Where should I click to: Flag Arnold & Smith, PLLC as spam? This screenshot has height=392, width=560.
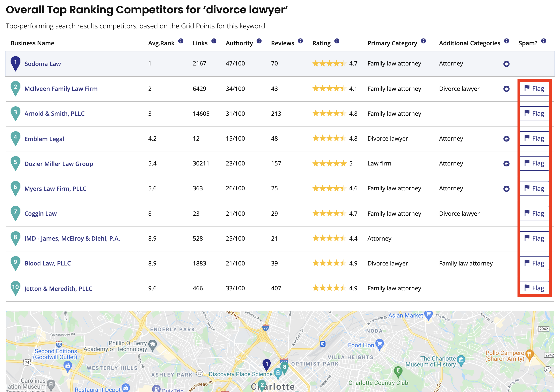pyautogui.click(x=534, y=113)
